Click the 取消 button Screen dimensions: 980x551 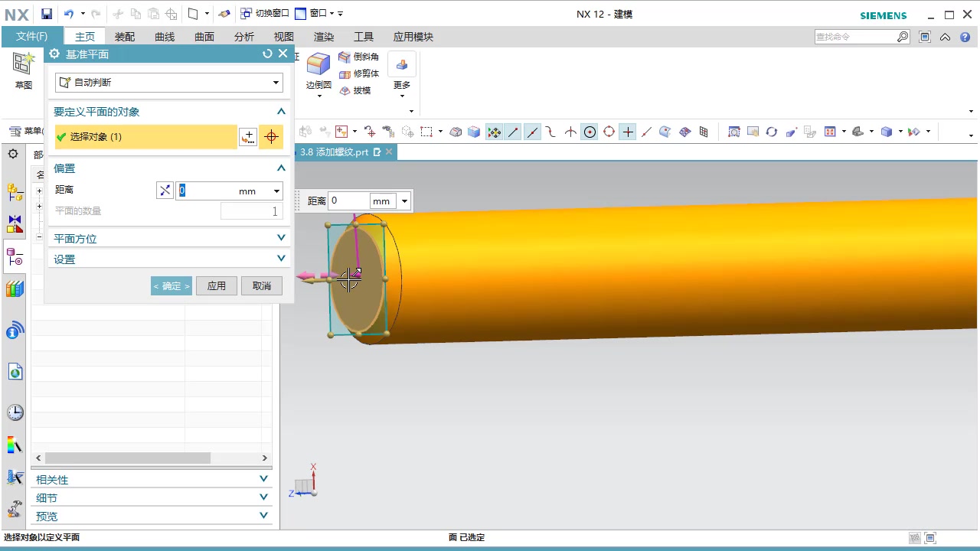click(x=262, y=285)
